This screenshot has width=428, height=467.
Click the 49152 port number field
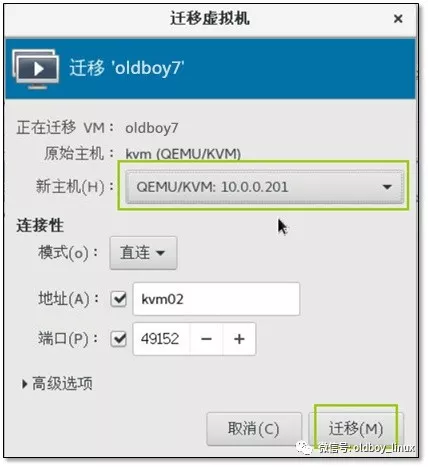coord(161,339)
